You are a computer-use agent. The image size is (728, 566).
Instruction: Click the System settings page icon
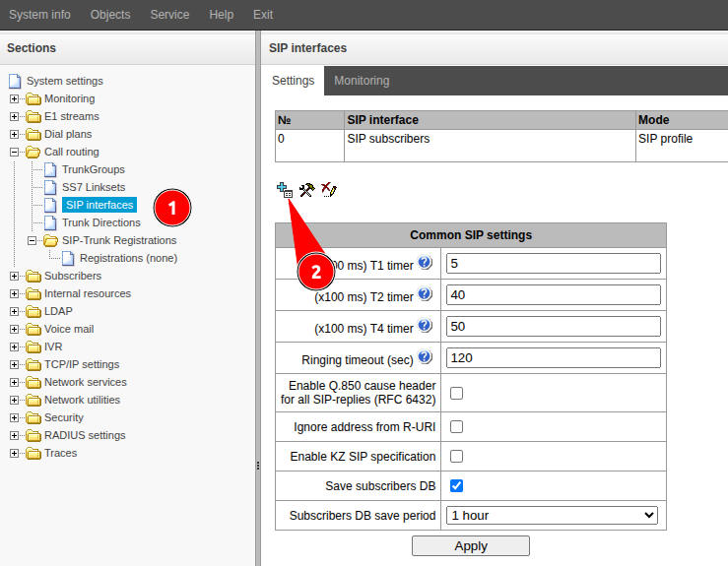click(x=15, y=81)
